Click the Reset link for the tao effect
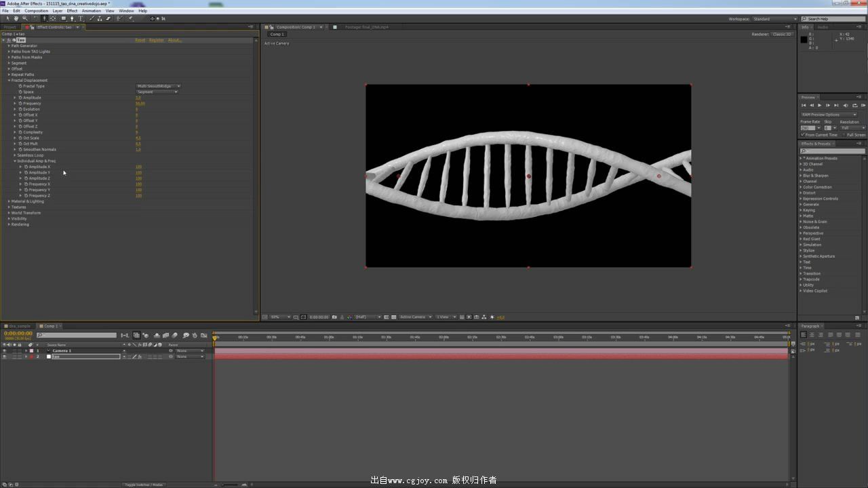This screenshot has width=868, height=488. (x=140, y=40)
